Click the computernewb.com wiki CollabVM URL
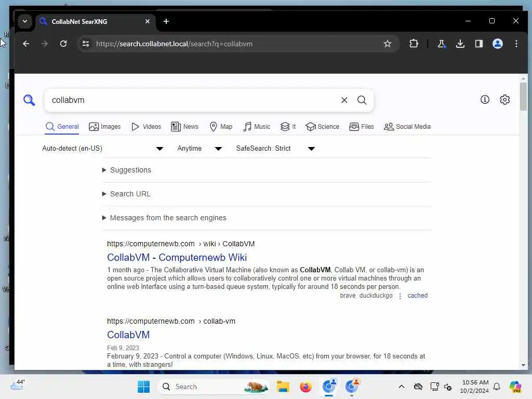Image resolution: width=532 pixels, height=399 pixels. coord(181,244)
